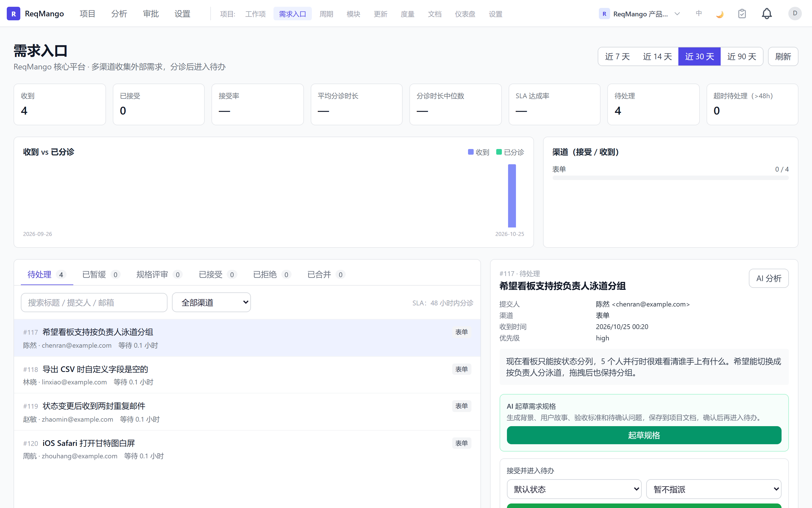Click the green 已分诊 legend swatch

coord(499,152)
